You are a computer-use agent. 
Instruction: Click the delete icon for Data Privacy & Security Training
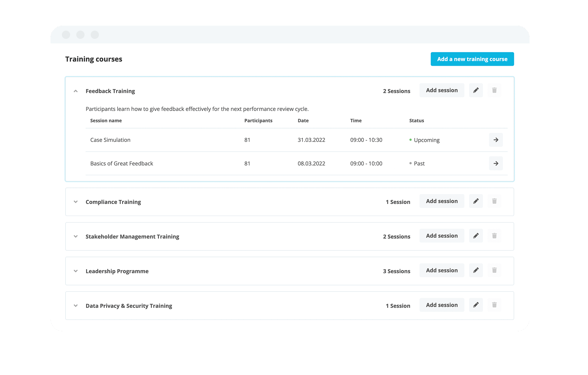(495, 305)
